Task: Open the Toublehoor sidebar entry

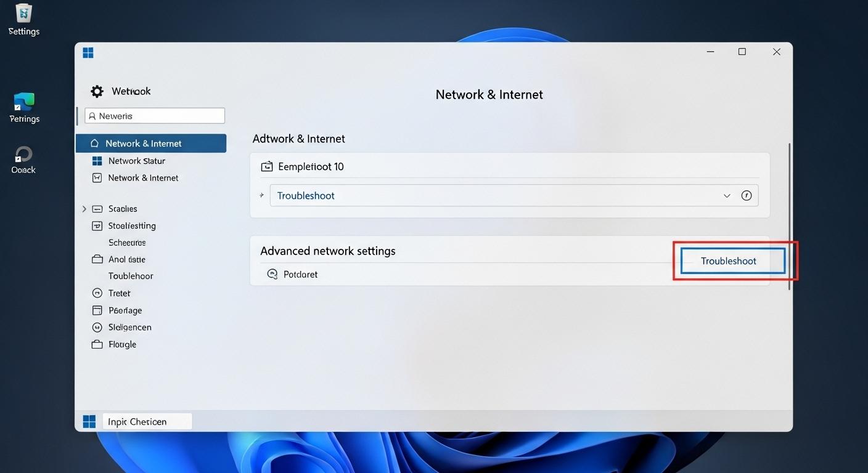Action: pyautogui.click(x=130, y=275)
